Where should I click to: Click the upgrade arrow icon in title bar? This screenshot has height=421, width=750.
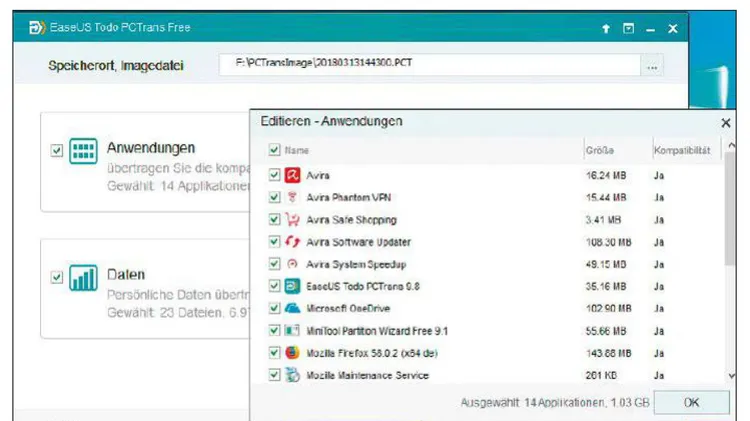click(606, 29)
